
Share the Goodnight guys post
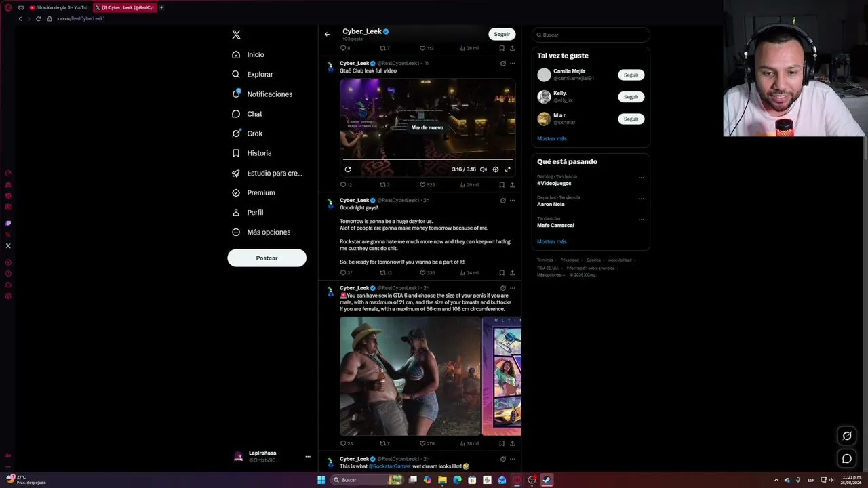click(x=512, y=272)
